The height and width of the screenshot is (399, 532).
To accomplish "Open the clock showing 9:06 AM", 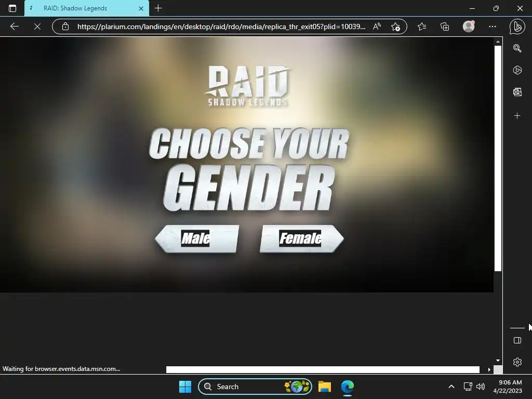I will [508, 387].
